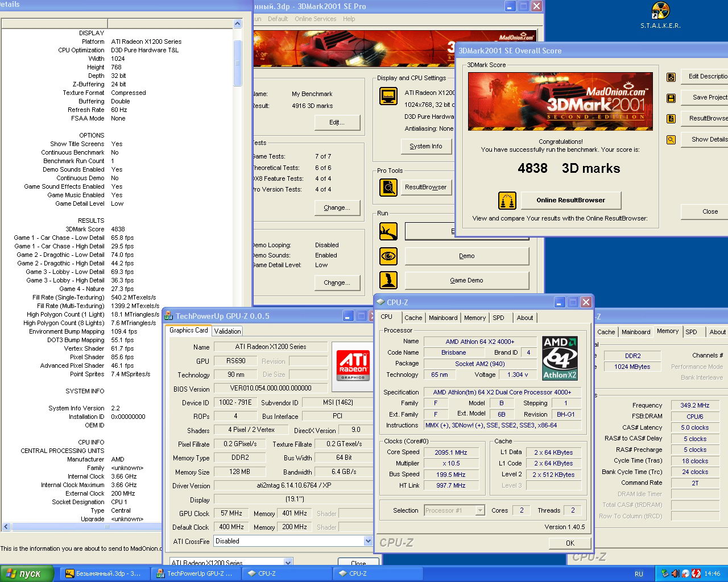
Task: Switch to Безымянный.3dp taskbar button
Action: coord(105,573)
